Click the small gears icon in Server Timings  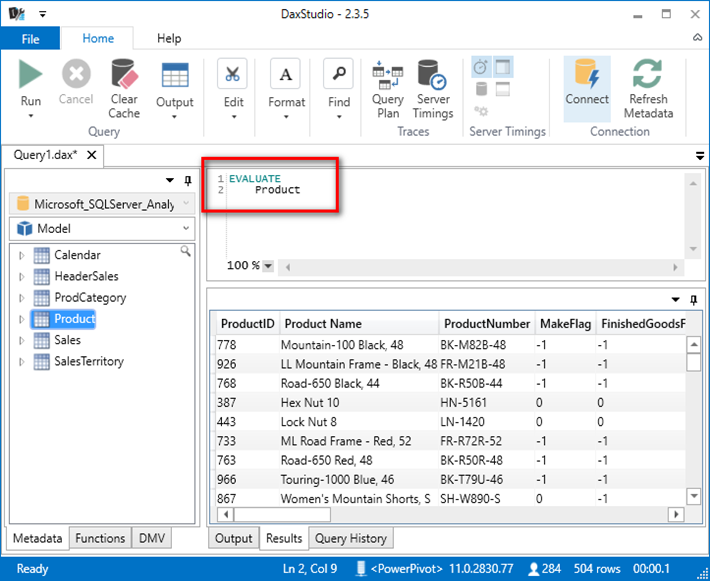(x=481, y=111)
